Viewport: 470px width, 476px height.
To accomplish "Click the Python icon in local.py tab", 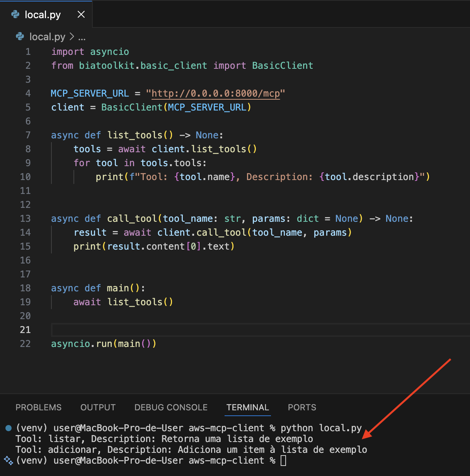I will pyautogui.click(x=15, y=15).
